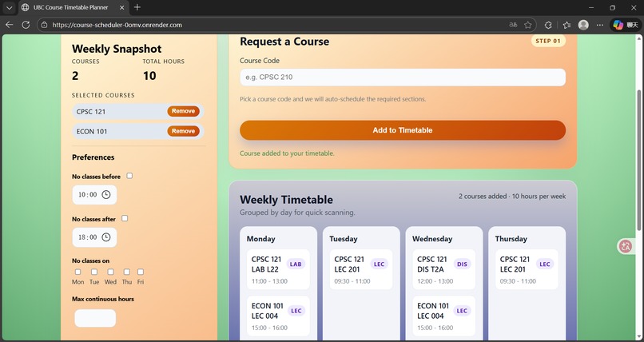Click the Monday column heading
This screenshot has height=342, width=644.
click(x=260, y=239)
